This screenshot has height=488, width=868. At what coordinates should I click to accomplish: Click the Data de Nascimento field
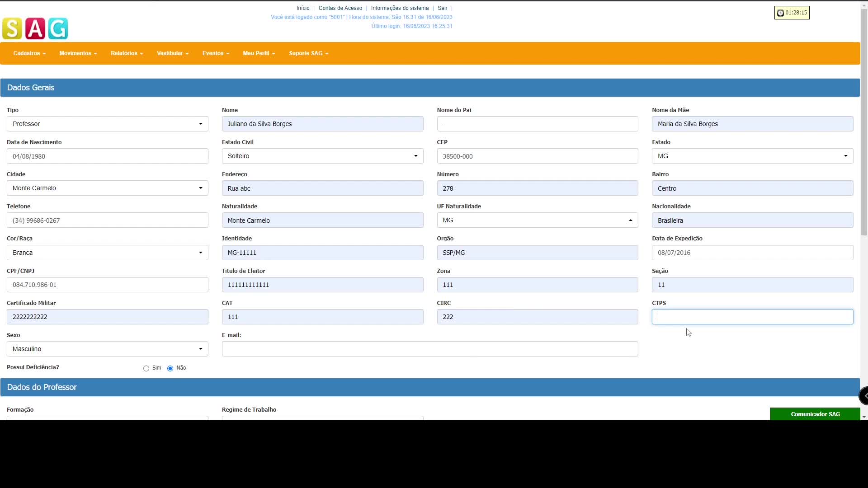[108, 156]
